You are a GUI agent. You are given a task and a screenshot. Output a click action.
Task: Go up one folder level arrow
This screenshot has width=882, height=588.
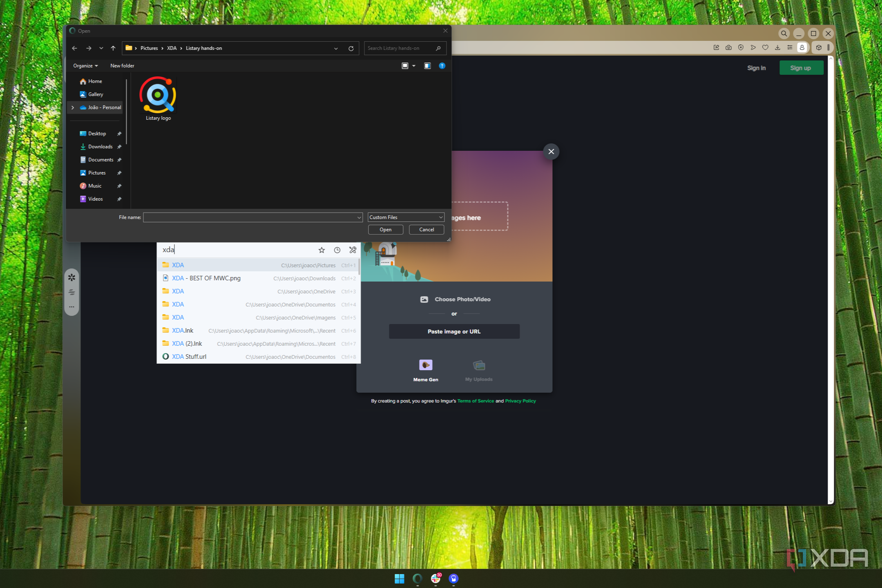click(x=113, y=48)
